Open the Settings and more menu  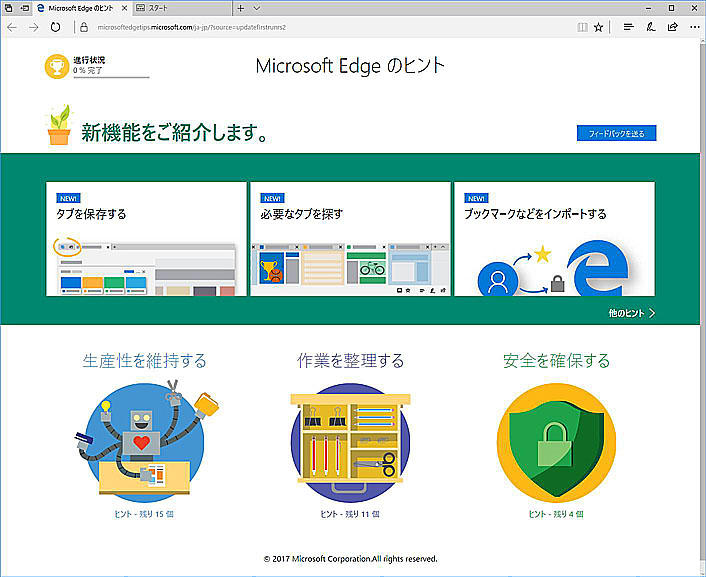pyautogui.click(x=693, y=27)
